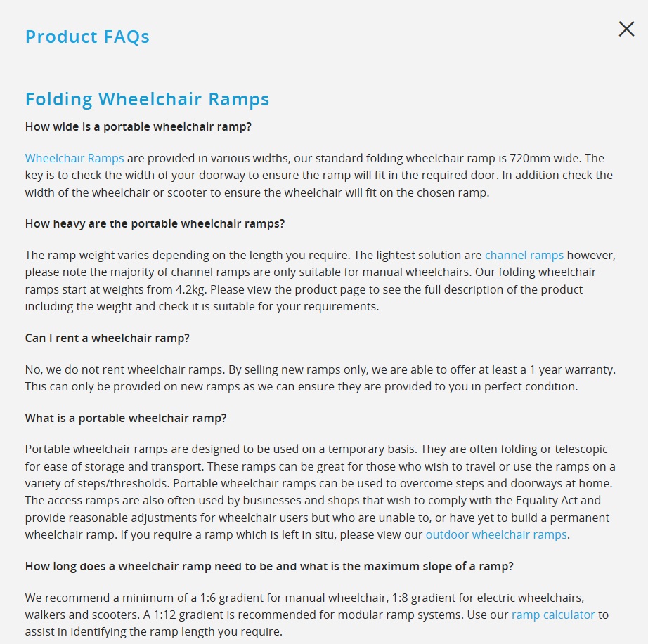
Task: Follow the channel ramps link
Action: pos(524,255)
